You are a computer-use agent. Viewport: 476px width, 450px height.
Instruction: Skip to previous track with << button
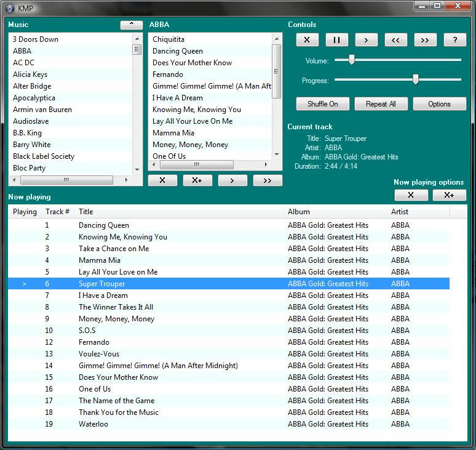(395, 40)
